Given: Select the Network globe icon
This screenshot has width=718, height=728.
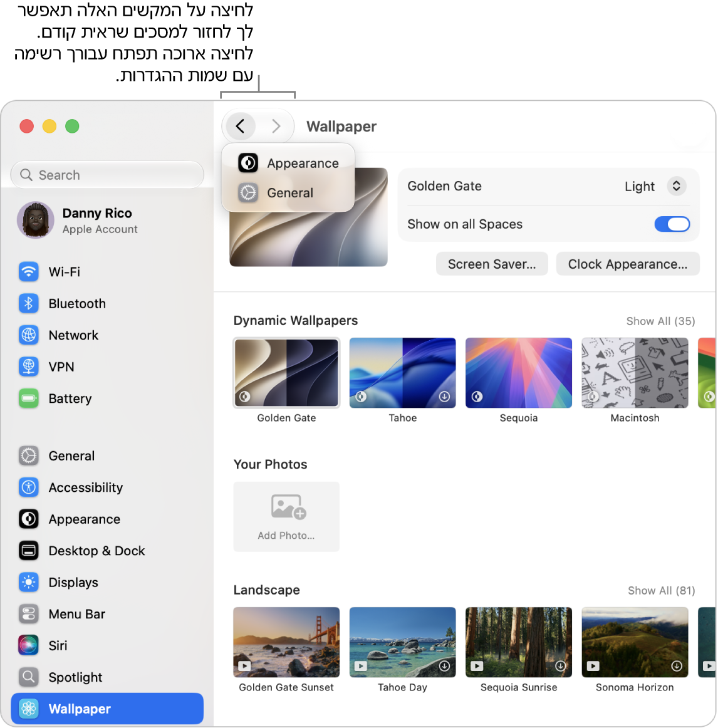Looking at the screenshot, I should (28, 335).
